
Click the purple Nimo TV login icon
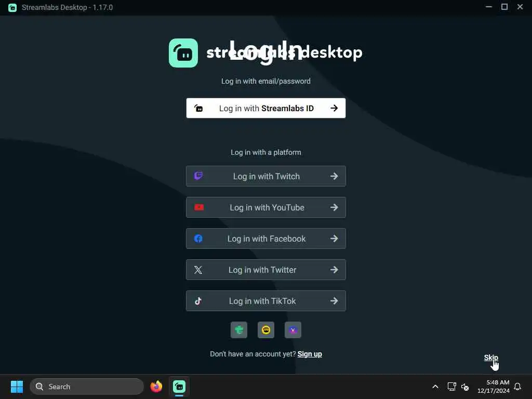(x=293, y=330)
